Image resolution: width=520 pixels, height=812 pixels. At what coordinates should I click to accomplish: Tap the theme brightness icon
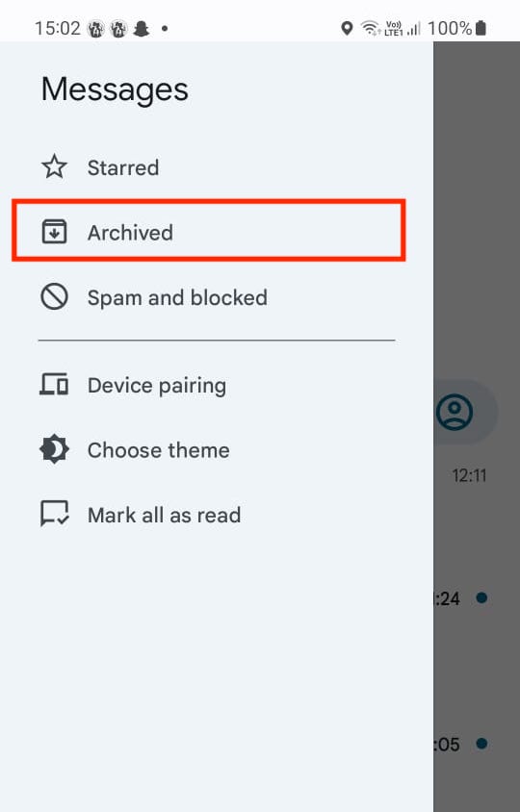point(54,449)
